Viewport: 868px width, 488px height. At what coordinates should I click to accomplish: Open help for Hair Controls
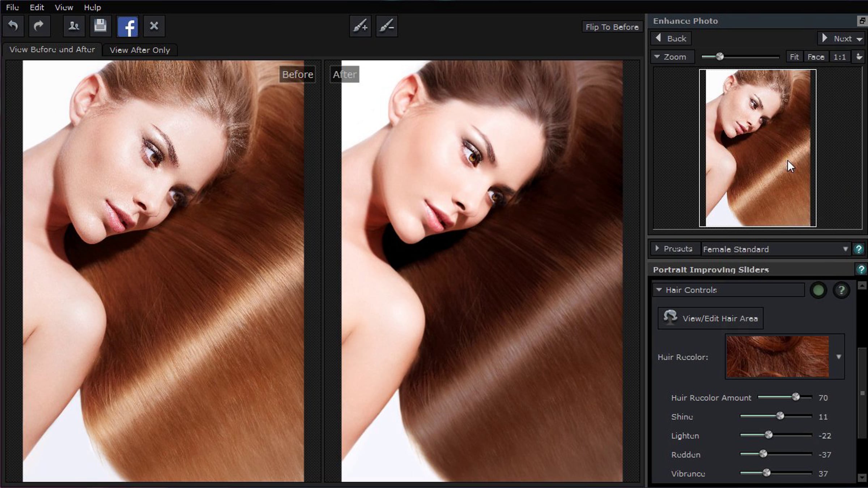tap(841, 290)
